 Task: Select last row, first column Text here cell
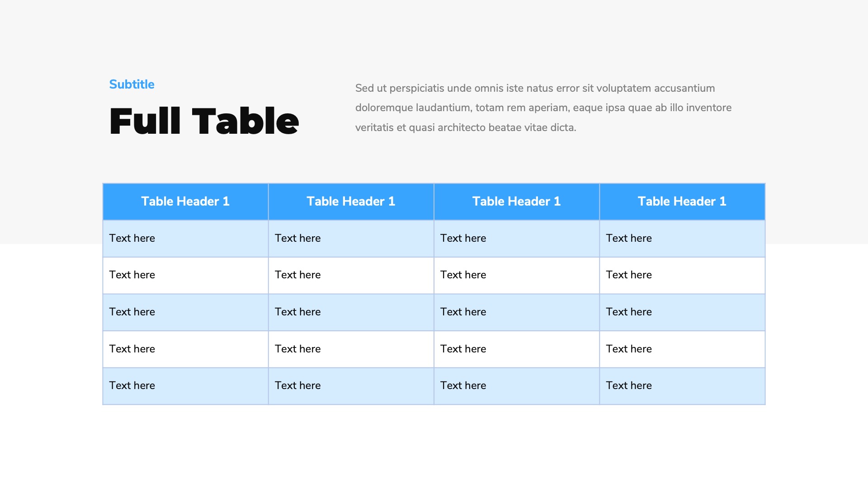132,385
